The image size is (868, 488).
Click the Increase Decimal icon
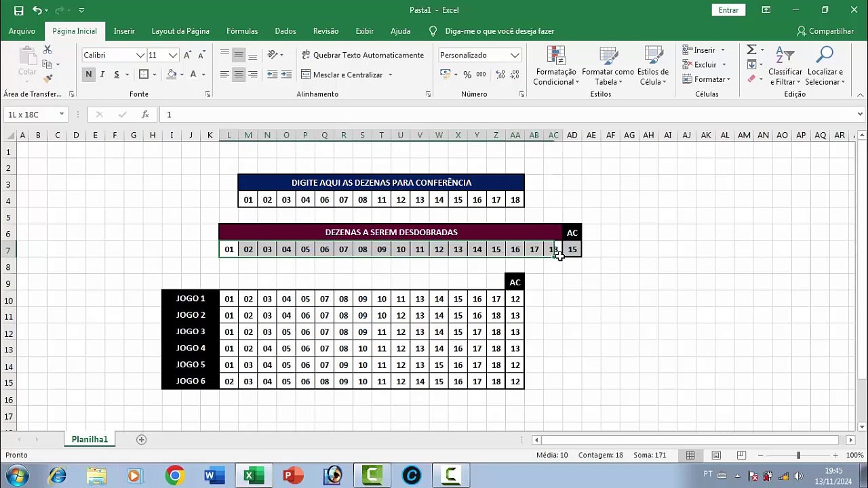tap(500, 75)
